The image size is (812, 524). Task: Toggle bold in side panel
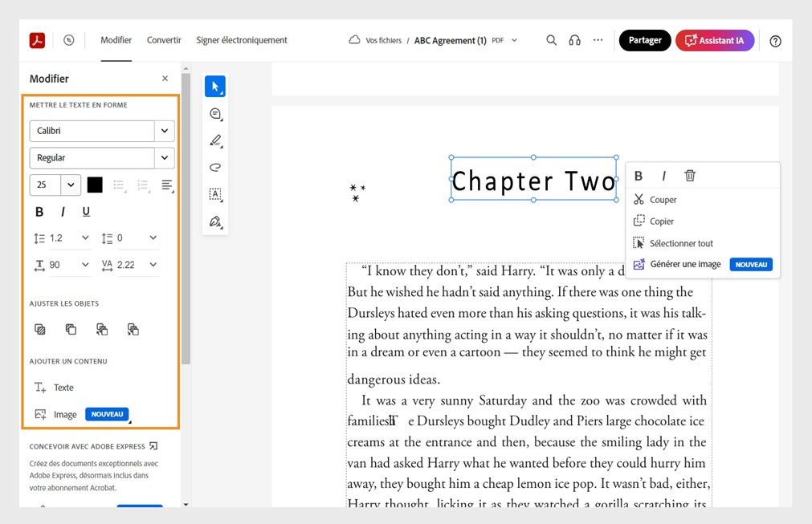click(39, 212)
